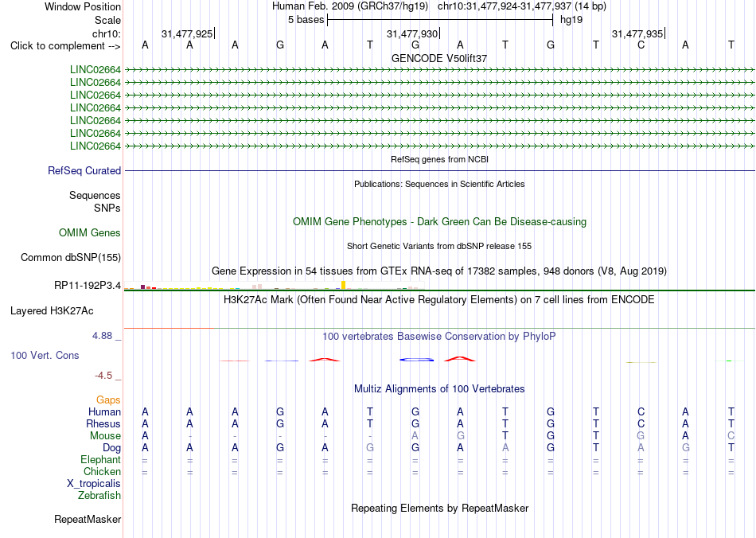This screenshot has width=756, height=538.
Task: Click the X_tropicalis alignment row label
Action: point(94,484)
